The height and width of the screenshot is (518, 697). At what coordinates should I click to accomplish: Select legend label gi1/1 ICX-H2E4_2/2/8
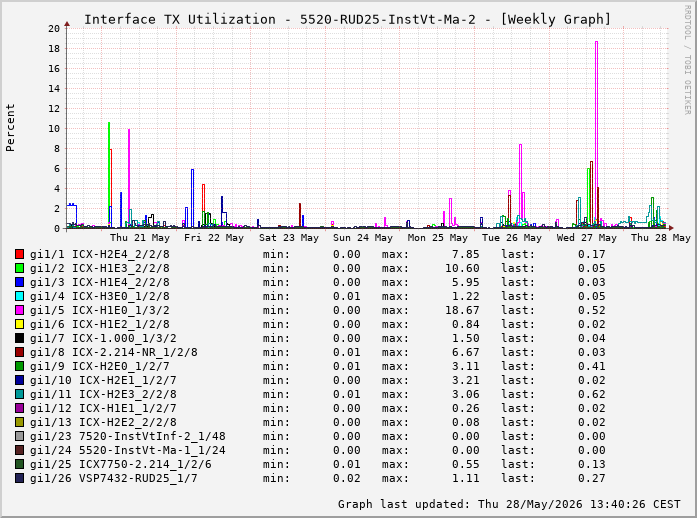tap(100, 254)
